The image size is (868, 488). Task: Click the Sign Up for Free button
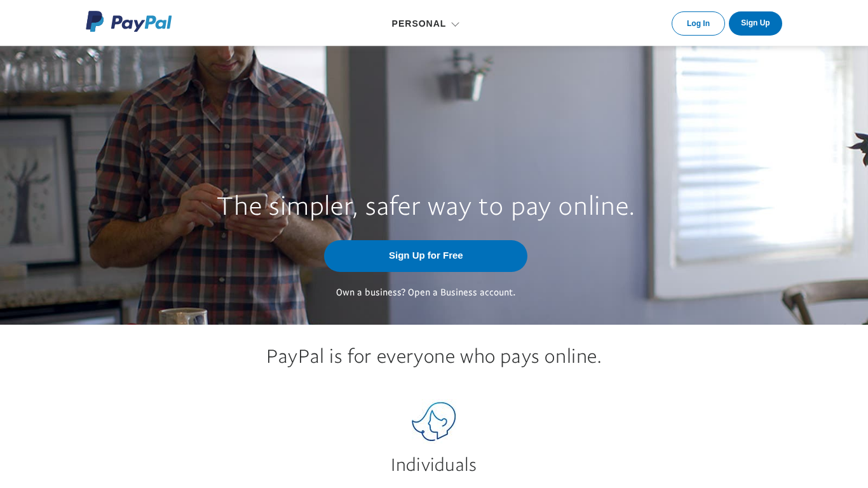[426, 256]
